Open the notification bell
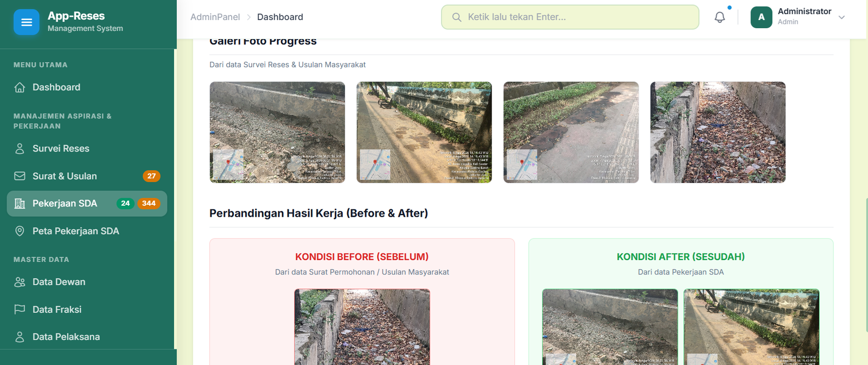This screenshot has width=868, height=365. (720, 17)
